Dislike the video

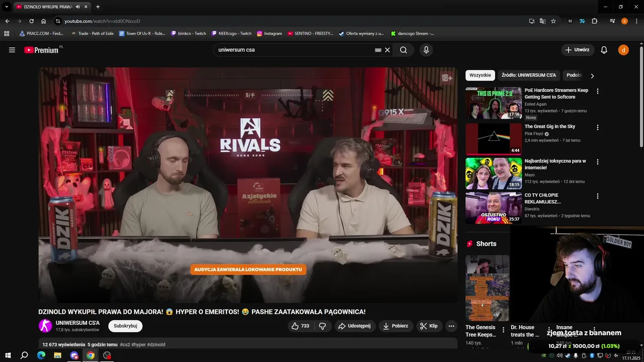point(323,326)
